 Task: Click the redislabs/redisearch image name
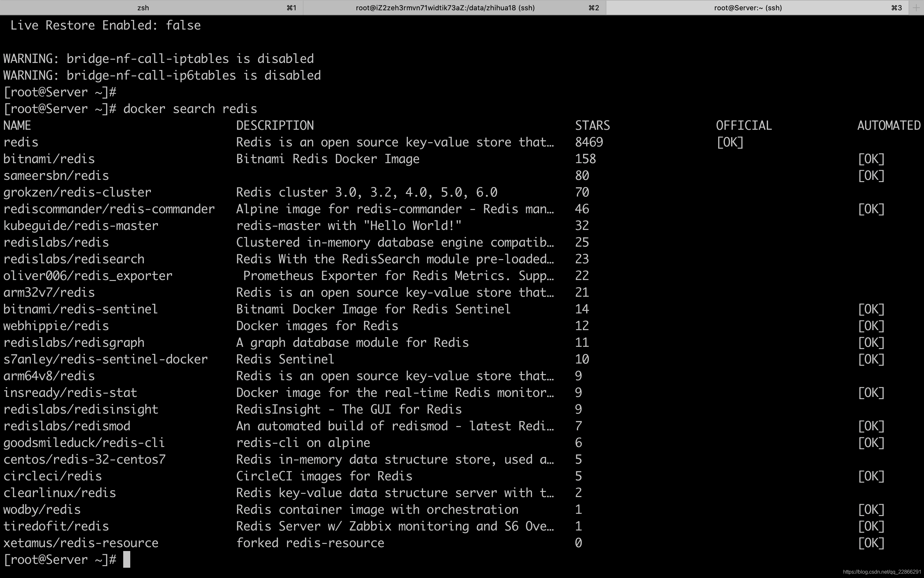click(x=74, y=259)
